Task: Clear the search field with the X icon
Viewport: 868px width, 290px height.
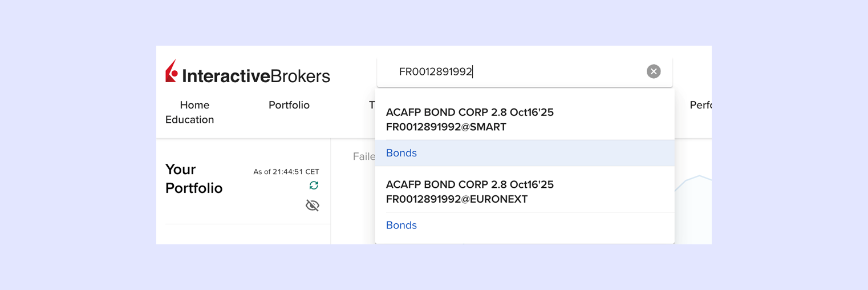Action: point(654,71)
